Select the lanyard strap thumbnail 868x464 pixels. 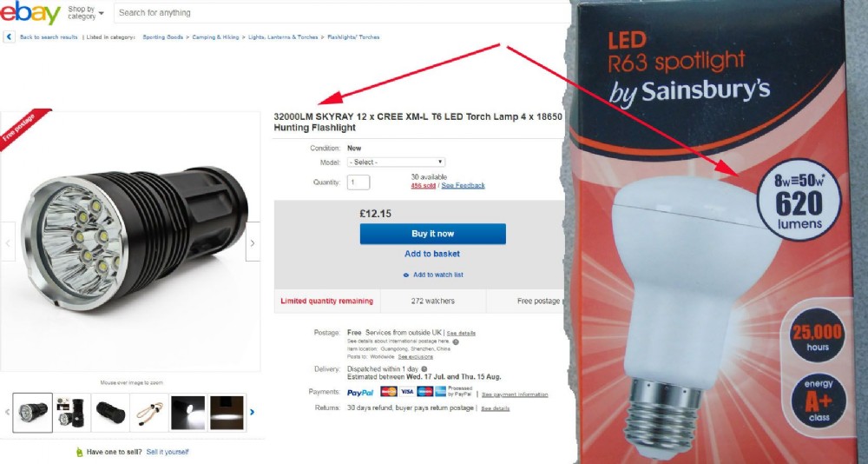point(149,413)
